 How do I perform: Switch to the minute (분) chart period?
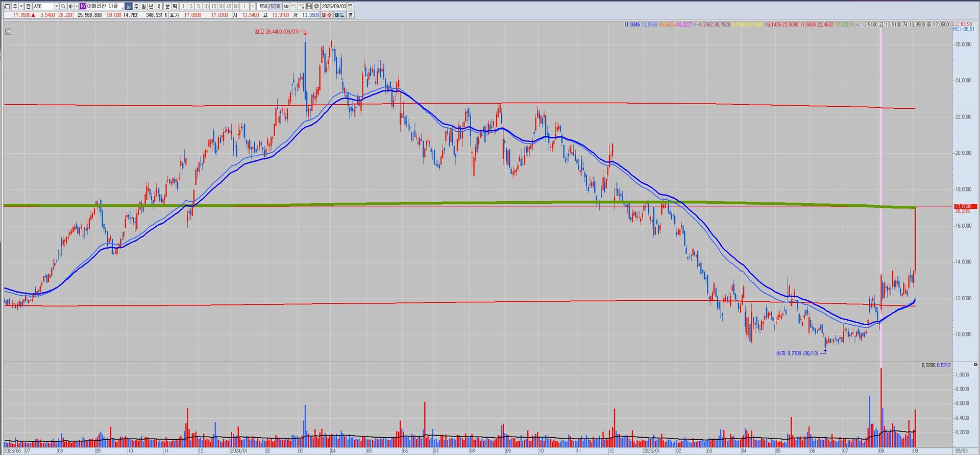(167, 6)
